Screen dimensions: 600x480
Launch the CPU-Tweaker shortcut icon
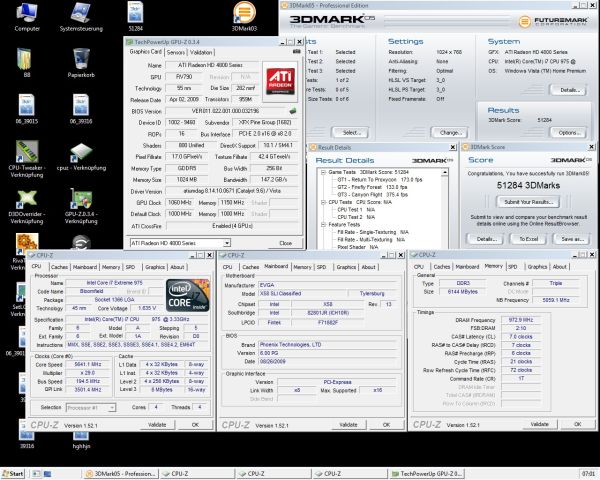click(x=26, y=159)
